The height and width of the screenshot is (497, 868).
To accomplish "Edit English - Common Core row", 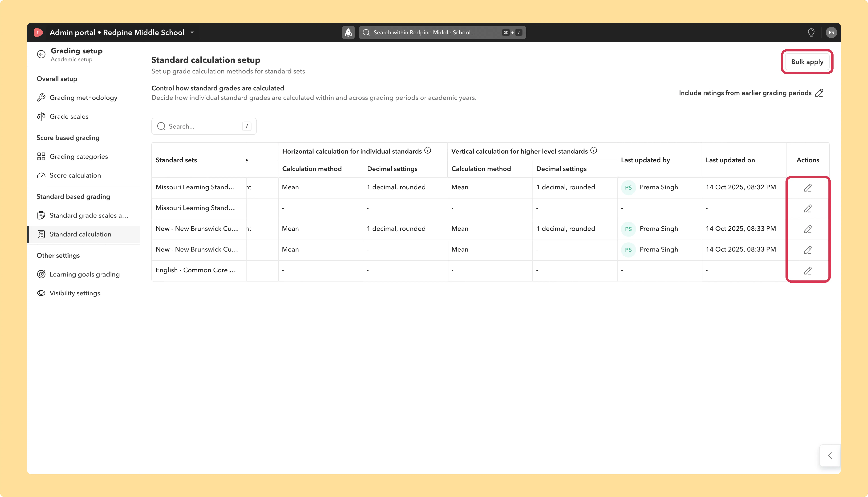I will [808, 271].
